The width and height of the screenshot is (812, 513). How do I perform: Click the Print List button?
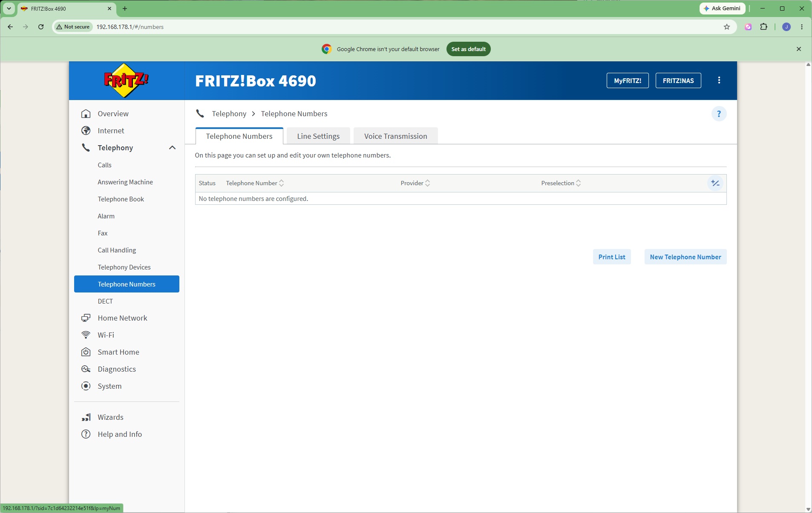(x=612, y=257)
